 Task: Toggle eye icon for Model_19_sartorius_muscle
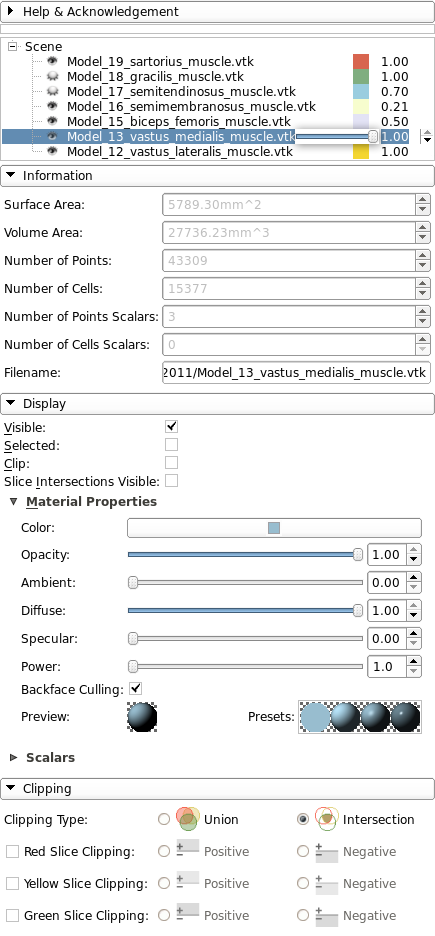click(53, 61)
